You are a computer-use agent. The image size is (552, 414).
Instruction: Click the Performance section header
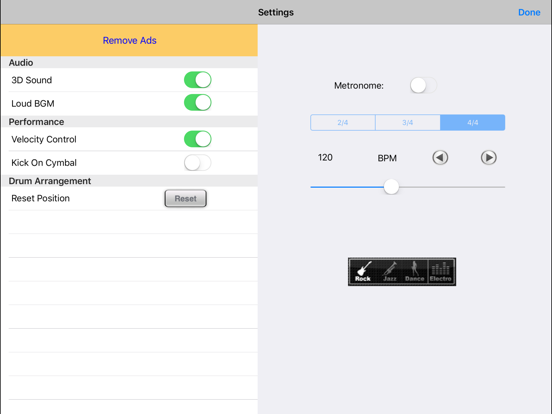(x=36, y=122)
